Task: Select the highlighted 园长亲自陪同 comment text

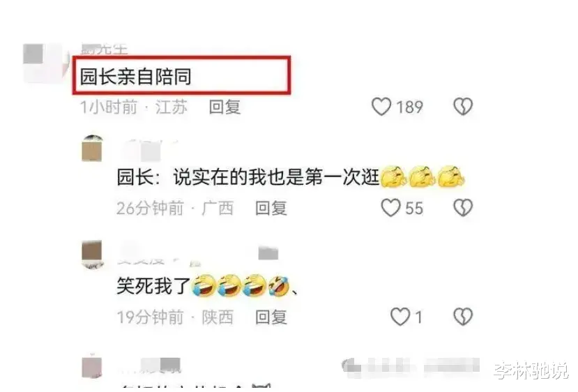Action: pos(136,77)
